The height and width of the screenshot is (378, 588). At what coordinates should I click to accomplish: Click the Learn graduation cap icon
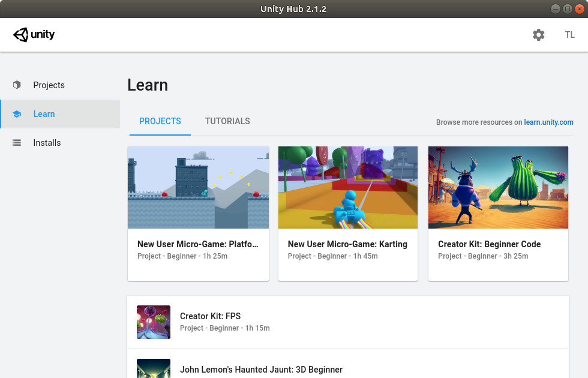(17, 114)
